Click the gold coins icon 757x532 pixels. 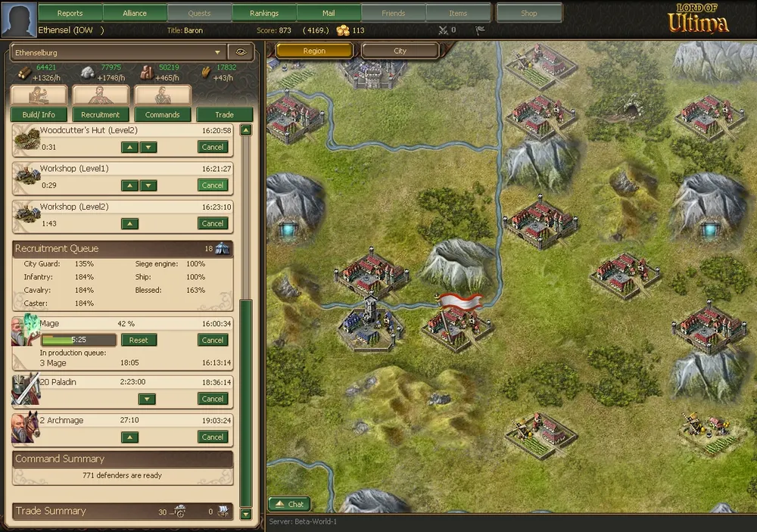coord(343,30)
